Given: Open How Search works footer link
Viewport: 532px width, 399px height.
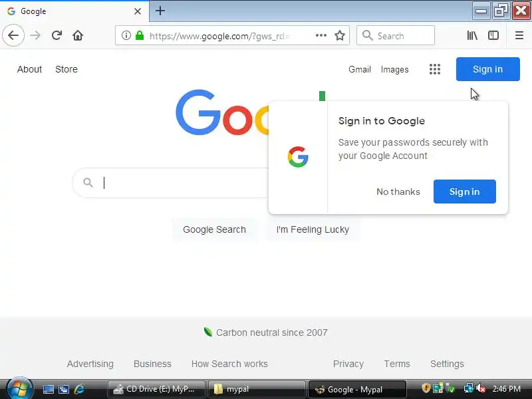Looking at the screenshot, I should coord(229,364).
